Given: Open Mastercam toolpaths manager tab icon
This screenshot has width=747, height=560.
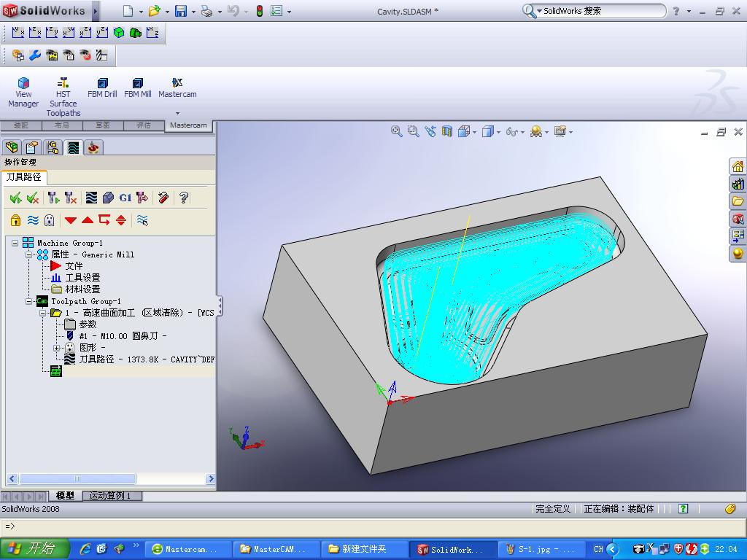Looking at the screenshot, I should coord(73,147).
